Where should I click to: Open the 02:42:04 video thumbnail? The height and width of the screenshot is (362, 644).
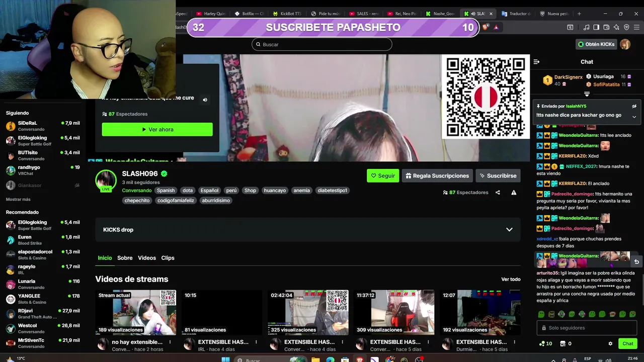coord(308,312)
